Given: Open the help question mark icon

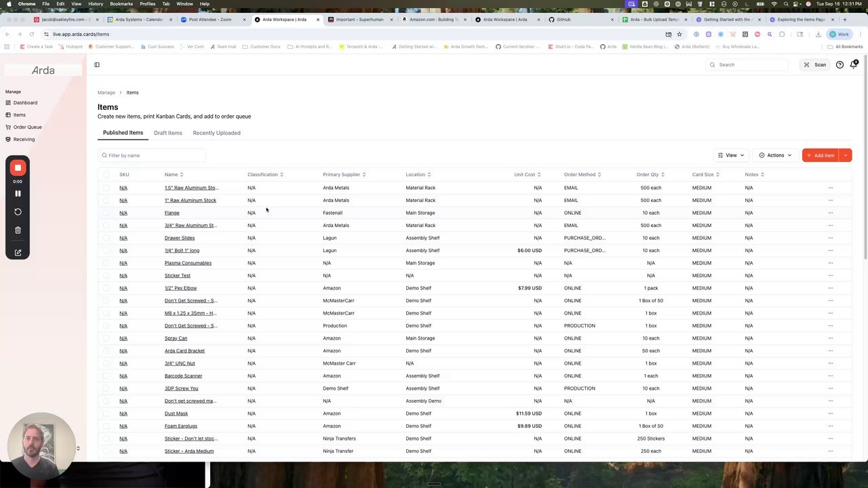Looking at the screenshot, I should click(x=840, y=65).
